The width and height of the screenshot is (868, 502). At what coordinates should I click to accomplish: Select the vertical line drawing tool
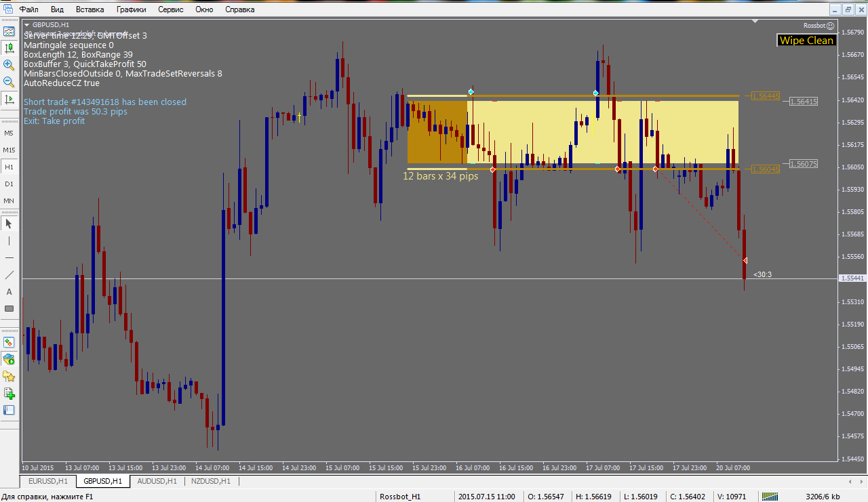[x=9, y=240]
